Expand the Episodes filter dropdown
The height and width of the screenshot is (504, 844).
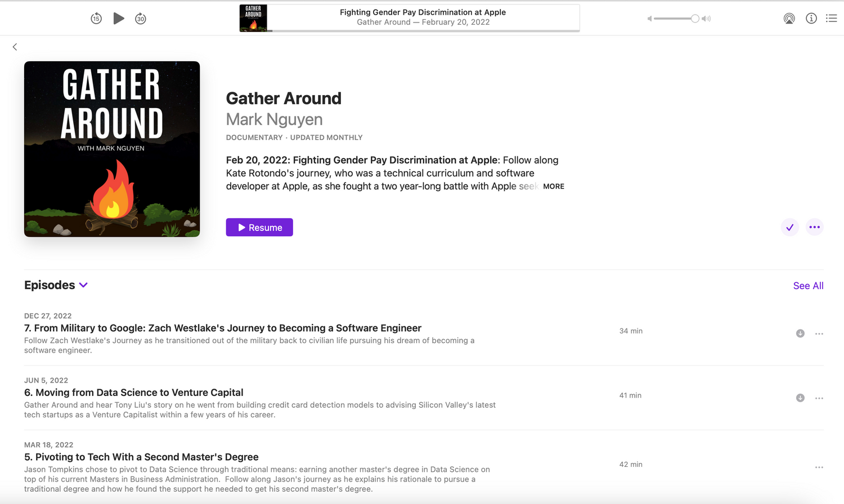[83, 285]
